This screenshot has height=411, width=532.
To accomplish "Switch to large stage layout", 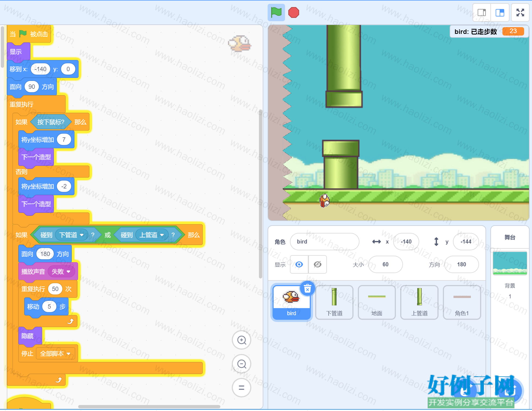I will [x=500, y=12].
